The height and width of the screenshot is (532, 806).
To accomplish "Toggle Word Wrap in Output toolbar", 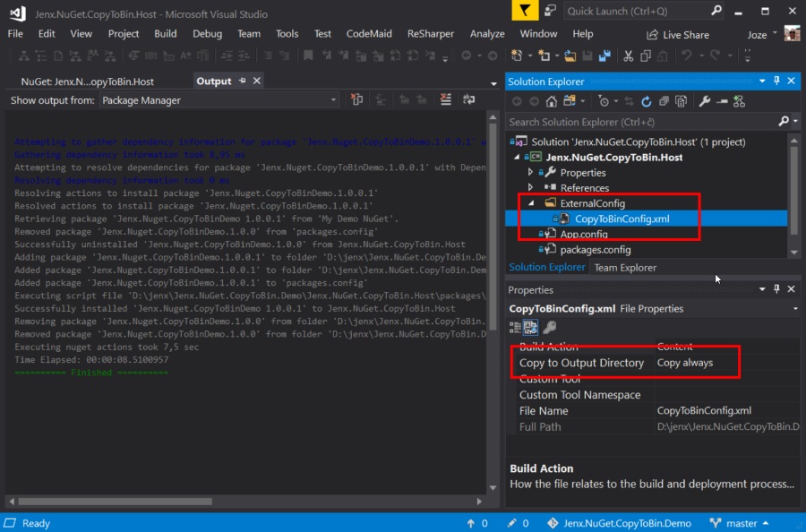I will click(468, 99).
